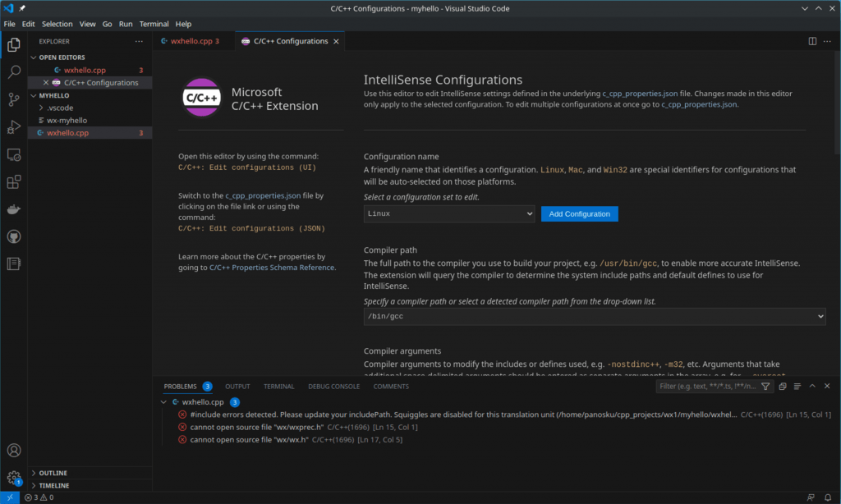Open C/C++ Properties Schema Reference link
The height and width of the screenshot is (504, 841).
(x=271, y=268)
